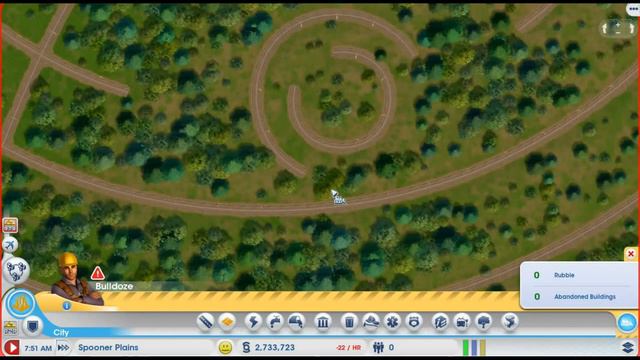This screenshot has width=640, height=360.
Task: Open the Health services menu
Action: click(x=393, y=322)
